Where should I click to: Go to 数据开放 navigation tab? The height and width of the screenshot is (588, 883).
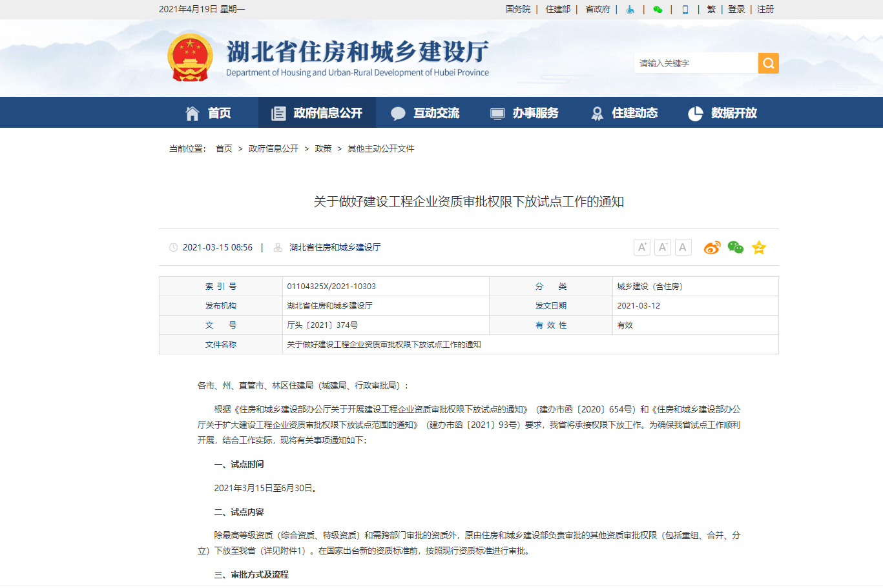722,113
